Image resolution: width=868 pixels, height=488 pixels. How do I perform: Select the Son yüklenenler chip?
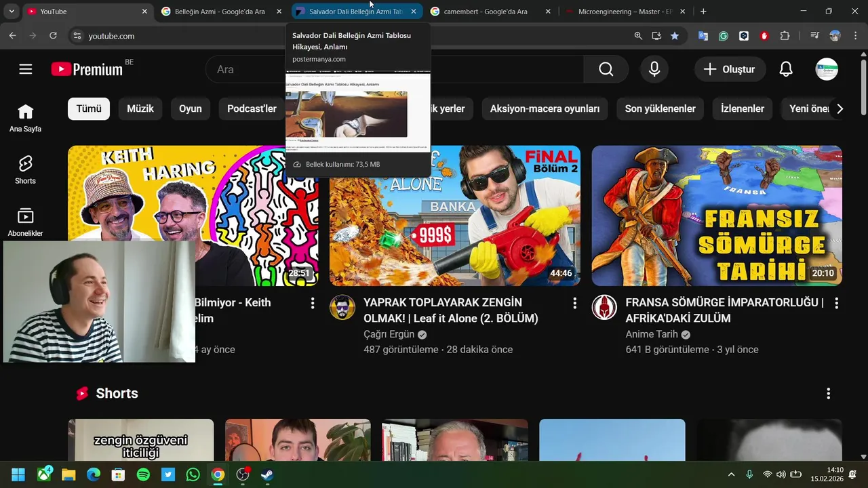(x=660, y=108)
